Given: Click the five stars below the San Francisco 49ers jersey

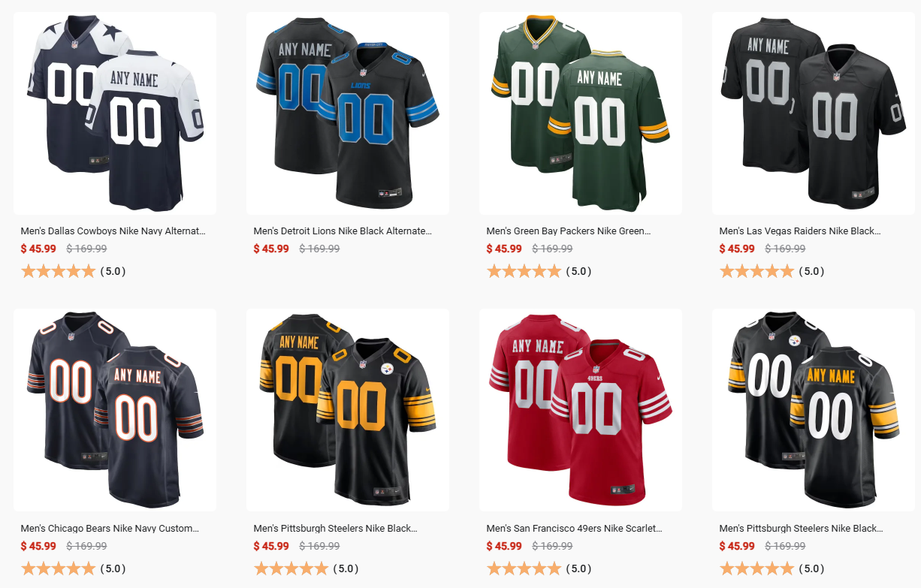Looking at the screenshot, I should [x=524, y=568].
